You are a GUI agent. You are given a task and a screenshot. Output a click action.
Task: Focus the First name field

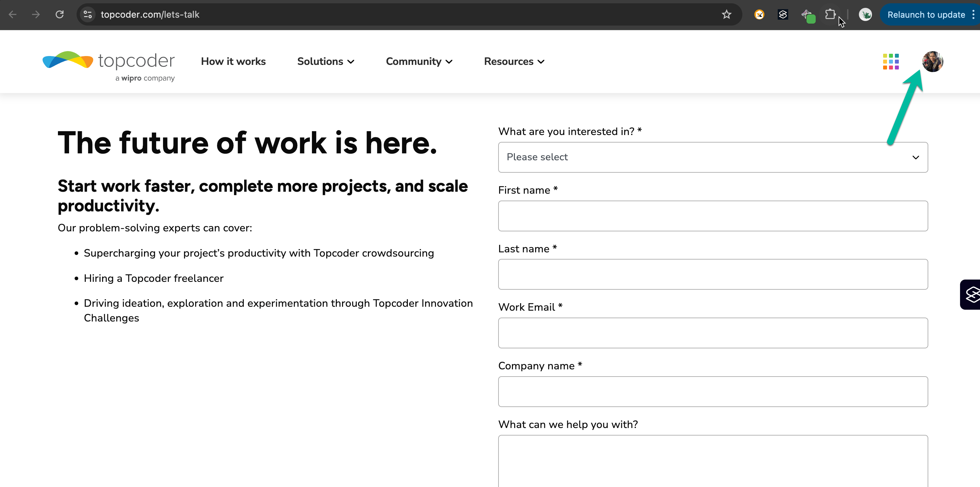tap(713, 216)
